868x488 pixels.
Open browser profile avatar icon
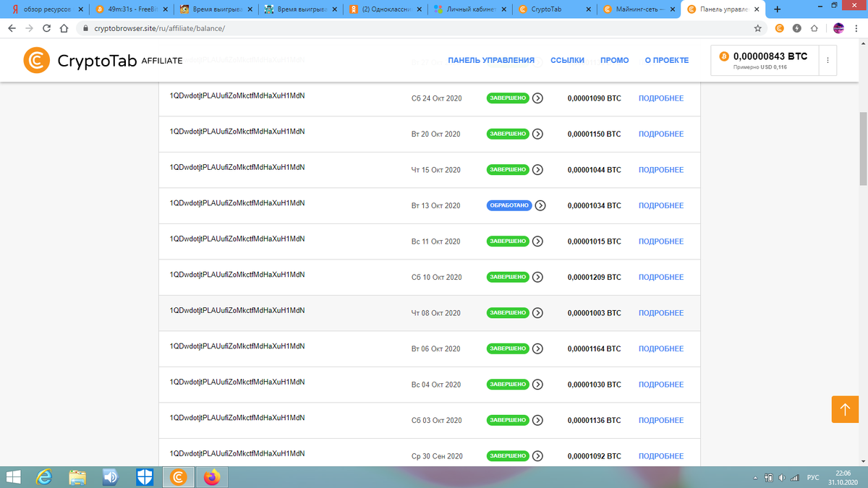[x=838, y=28]
